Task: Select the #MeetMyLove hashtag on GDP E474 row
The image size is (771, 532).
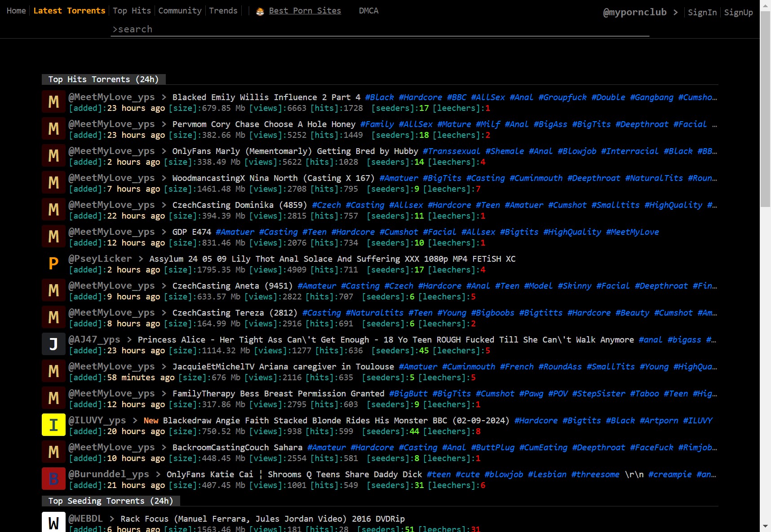Action: click(x=632, y=232)
